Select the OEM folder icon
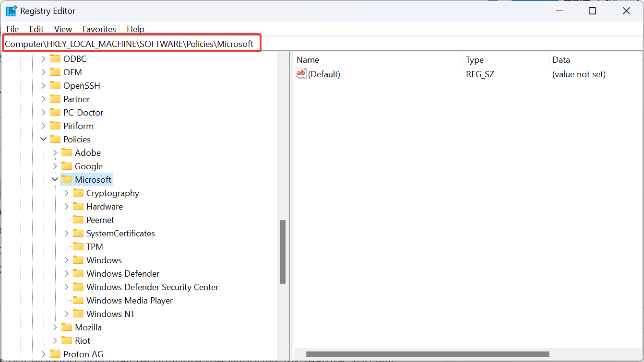644x362 pixels. pyautogui.click(x=55, y=72)
